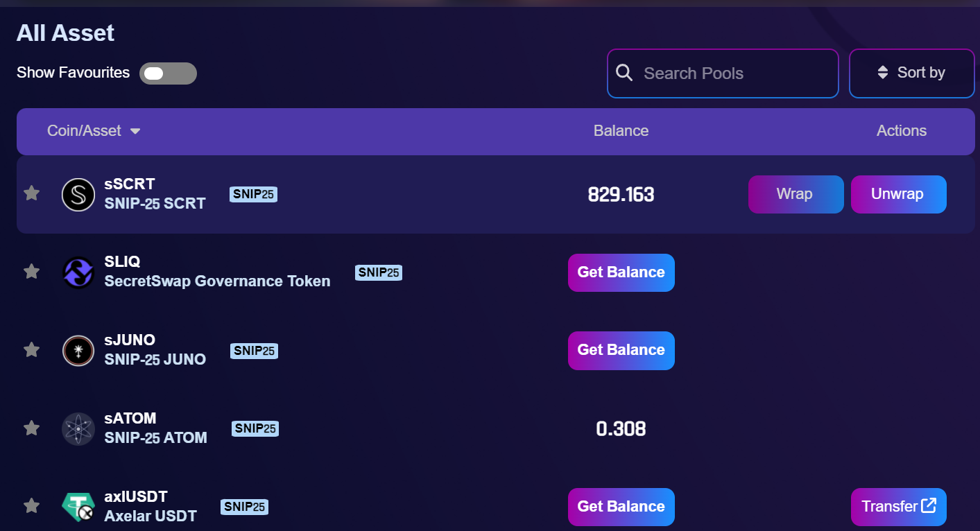This screenshot has width=980, height=531.
Task: Get Balance for sJUNO
Action: click(621, 350)
